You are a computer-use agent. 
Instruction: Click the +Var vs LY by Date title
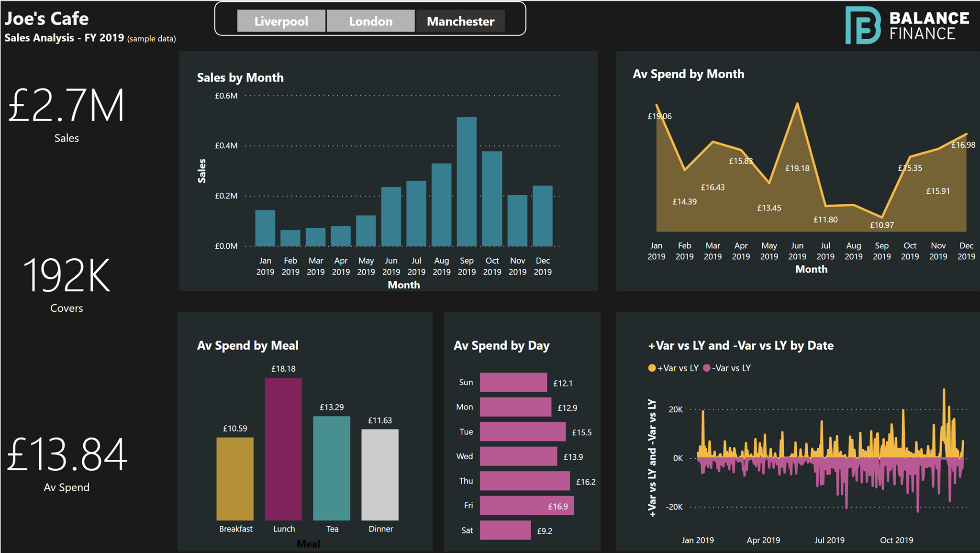pyautogui.click(x=740, y=345)
